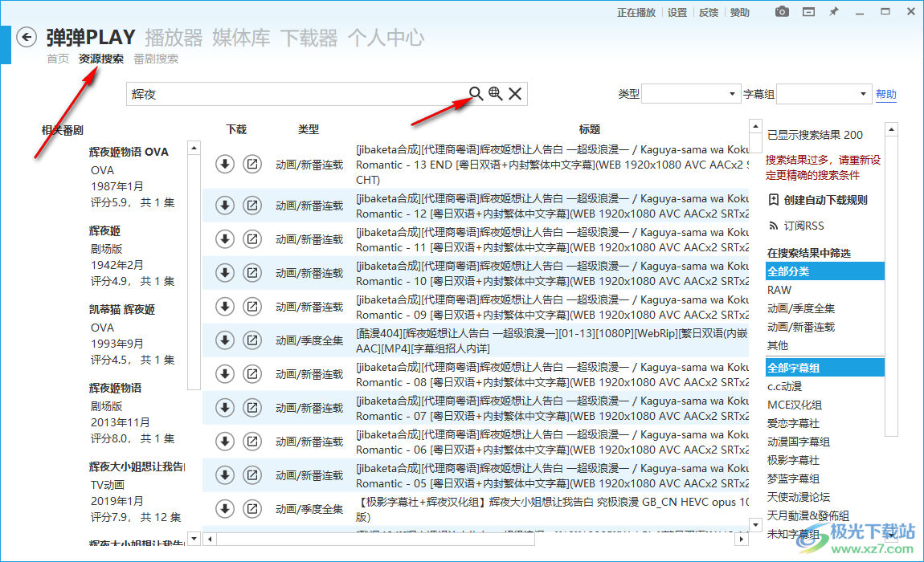924x562 pixels.
Task: Click the 帮助 link
Action: [885, 94]
